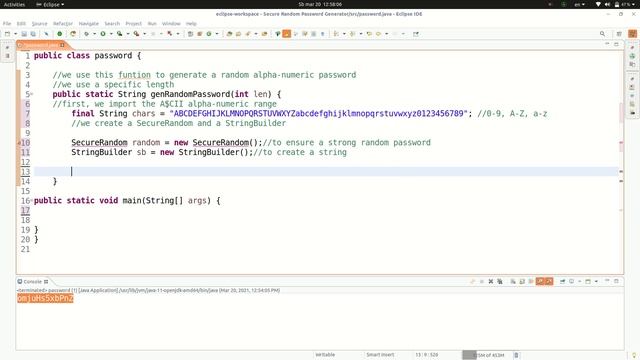The width and height of the screenshot is (640, 360).
Task: Click the green Skip All Breakpoints circle icon
Action: [x=60, y=34]
